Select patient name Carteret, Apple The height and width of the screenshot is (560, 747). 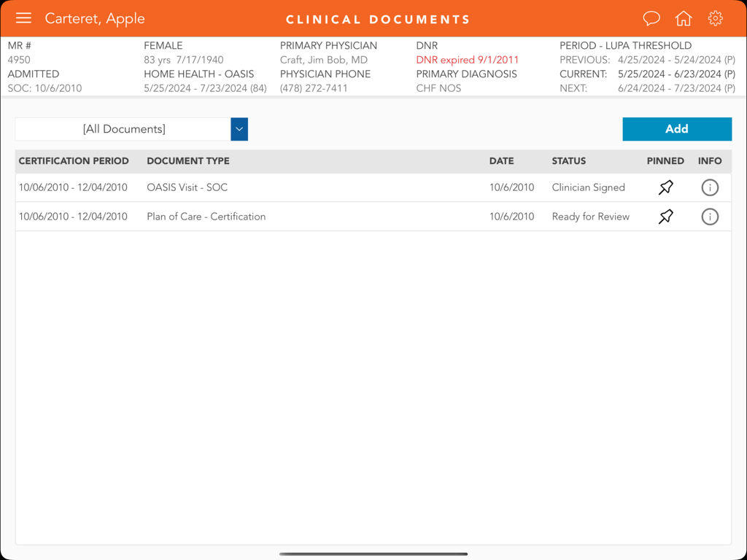pyautogui.click(x=95, y=18)
